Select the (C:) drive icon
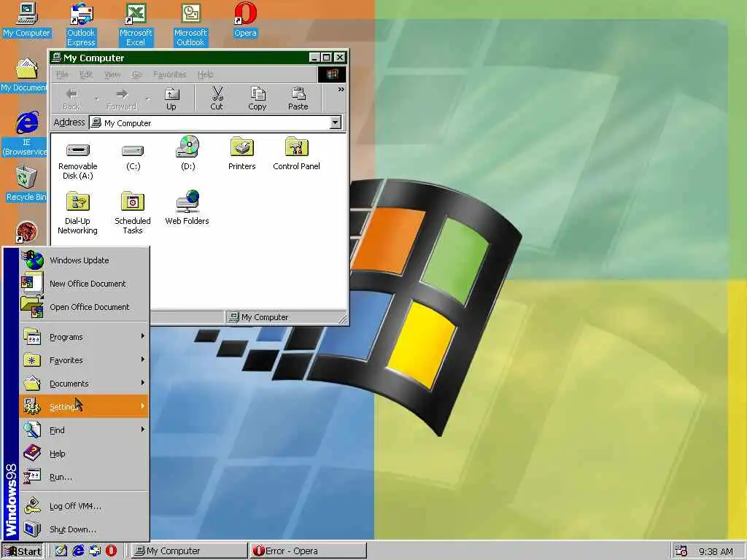 (x=133, y=157)
